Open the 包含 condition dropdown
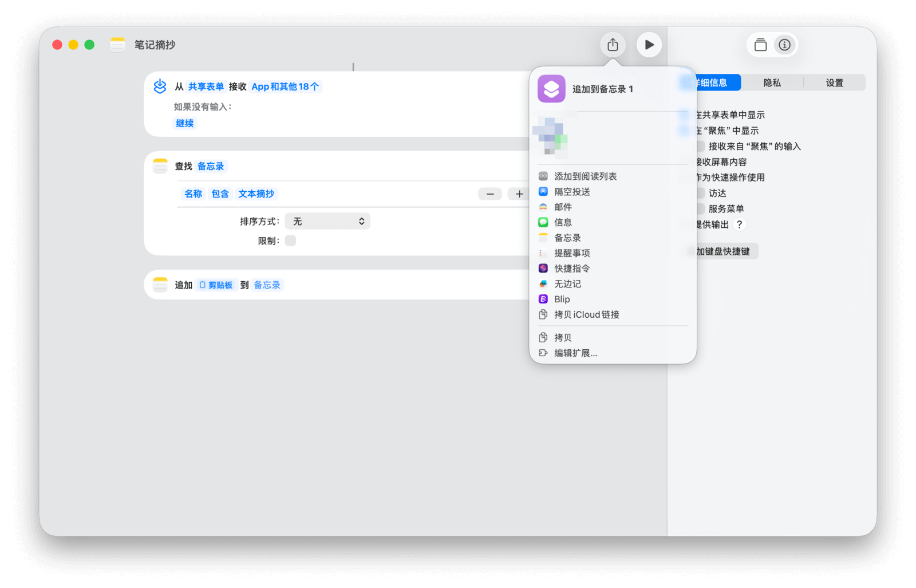This screenshot has height=588, width=916. (220, 194)
